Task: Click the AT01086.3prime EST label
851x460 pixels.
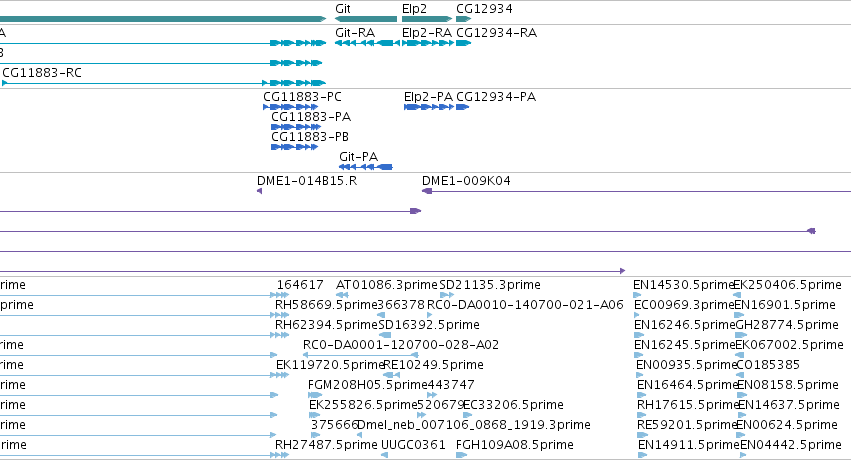Action: pyautogui.click(x=386, y=285)
